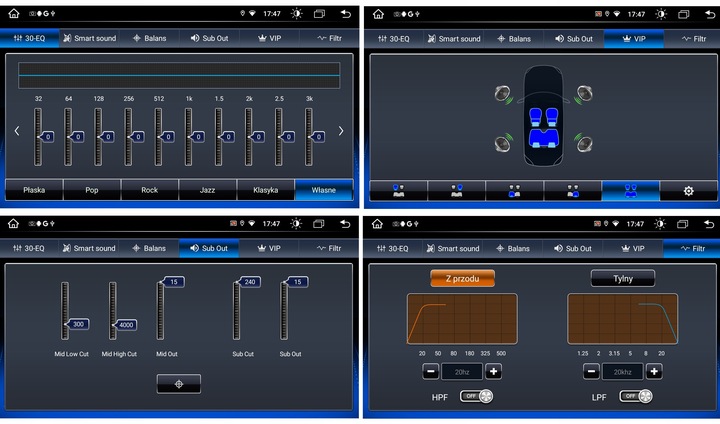Switch to Smart sound tab on 30-EQ screen
Screen dimensions: 720x424
(x=90, y=38)
